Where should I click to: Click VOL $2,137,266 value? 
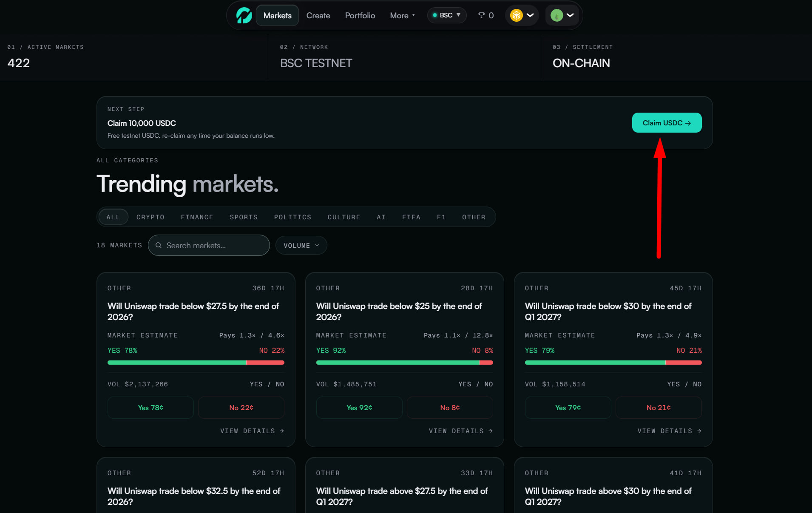[138, 384]
